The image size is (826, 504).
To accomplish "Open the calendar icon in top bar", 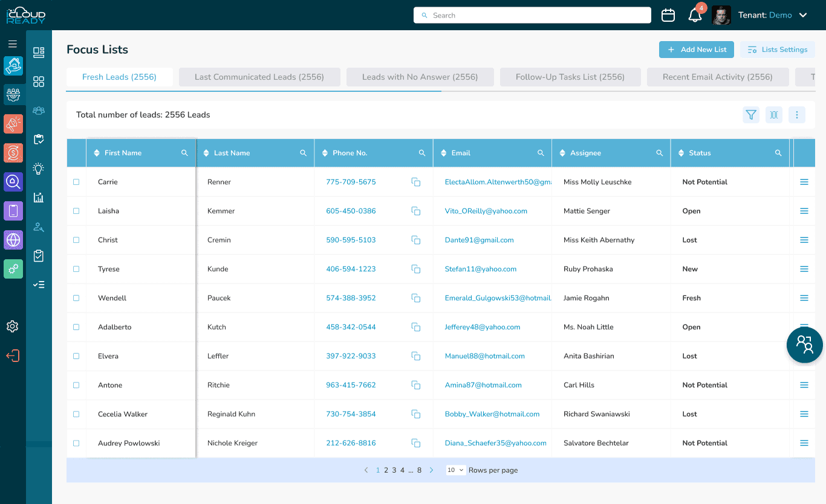I will 668,15.
